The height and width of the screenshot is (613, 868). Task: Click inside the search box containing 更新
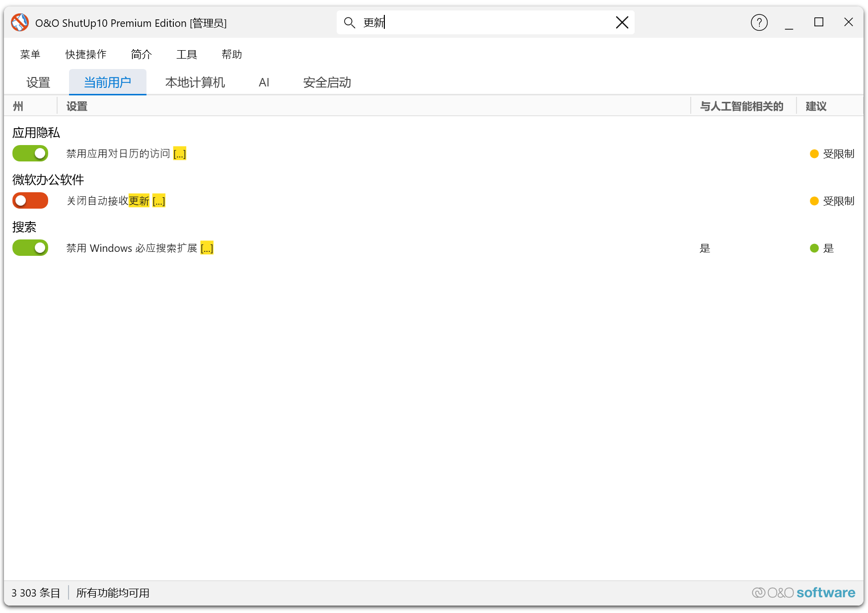485,22
